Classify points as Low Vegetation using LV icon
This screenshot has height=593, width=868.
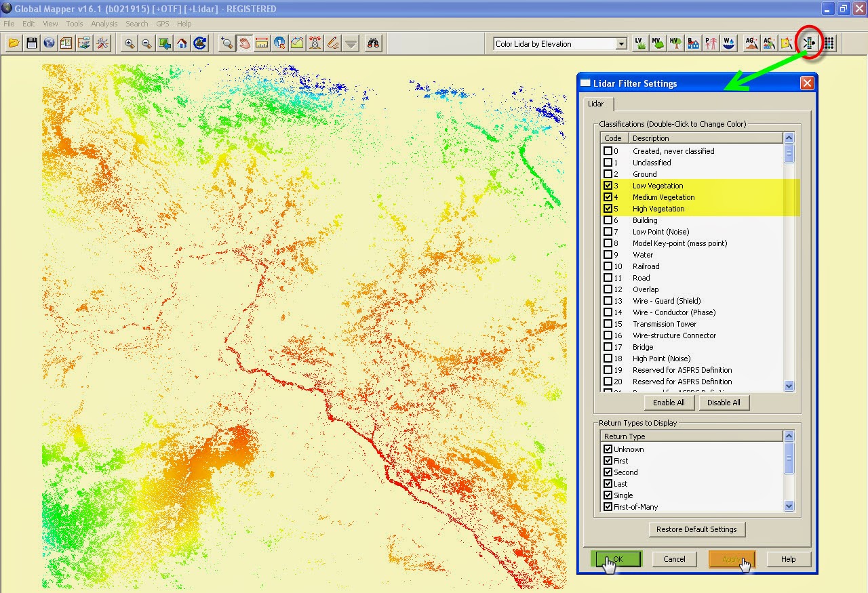pos(639,43)
